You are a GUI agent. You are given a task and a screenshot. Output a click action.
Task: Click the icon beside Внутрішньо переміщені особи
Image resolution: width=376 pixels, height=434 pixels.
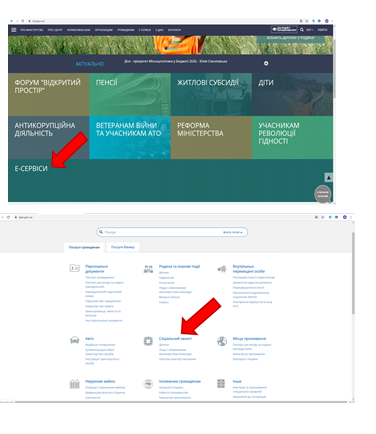[222, 269]
